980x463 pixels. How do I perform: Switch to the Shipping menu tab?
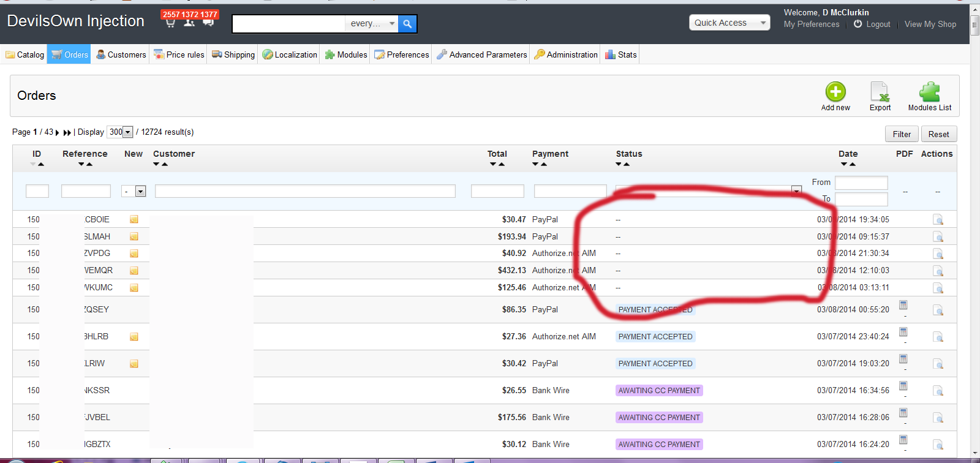click(x=233, y=55)
